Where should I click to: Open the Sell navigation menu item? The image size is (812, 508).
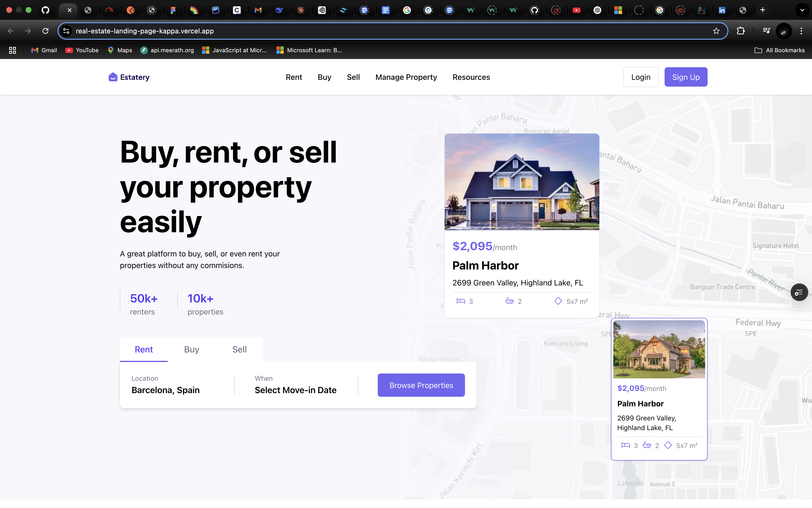click(x=353, y=77)
